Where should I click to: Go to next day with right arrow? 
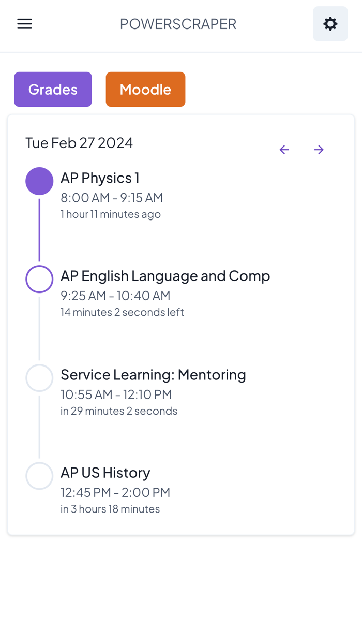click(319, 150)
